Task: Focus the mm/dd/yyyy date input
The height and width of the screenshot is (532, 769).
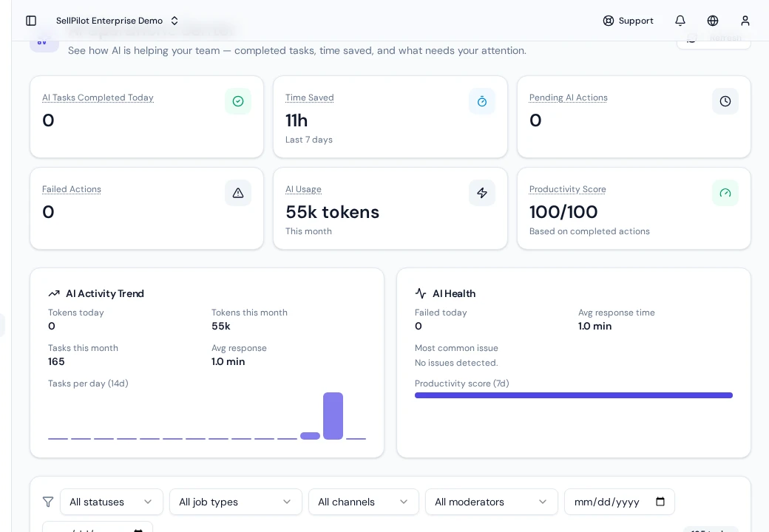Action: tap(620, 502)
